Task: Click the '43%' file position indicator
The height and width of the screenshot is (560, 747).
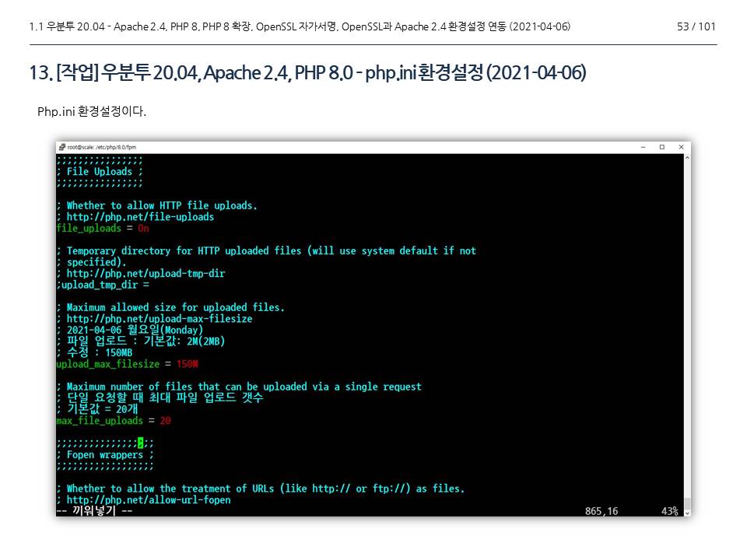Action: tap(670, 512)
